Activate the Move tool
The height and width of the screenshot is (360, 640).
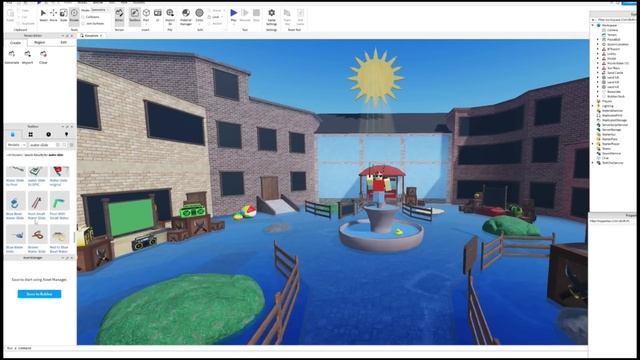[x=53, y=15]
